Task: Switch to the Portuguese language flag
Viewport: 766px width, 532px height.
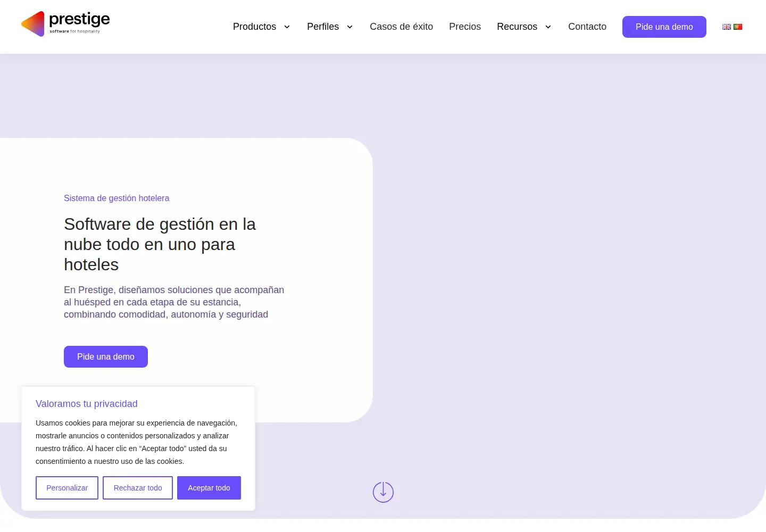Action: point(738,27)
